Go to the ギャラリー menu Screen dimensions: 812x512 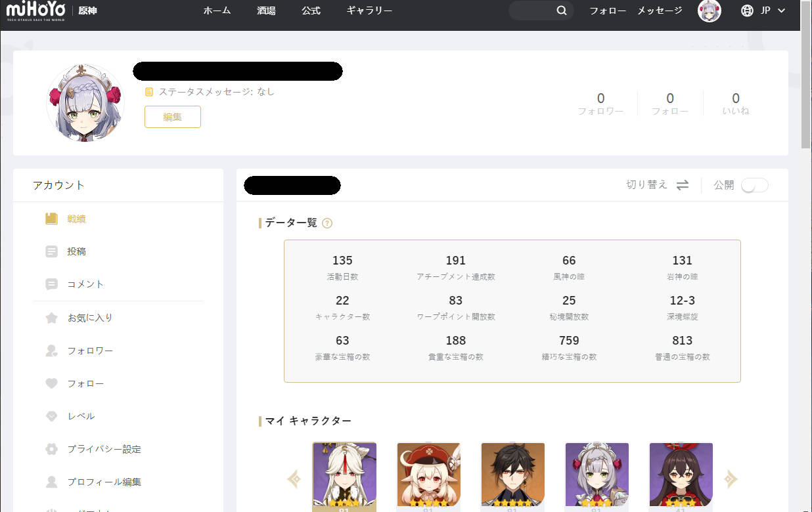pyautogui.click(x=369, y=11)
